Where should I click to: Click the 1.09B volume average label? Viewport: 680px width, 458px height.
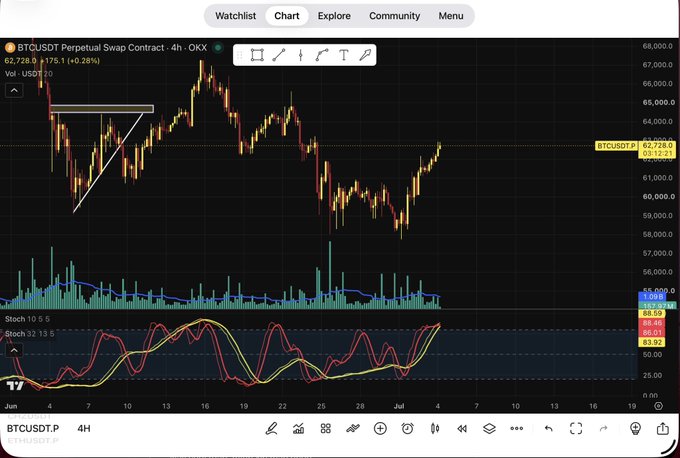click(x=653, y=297)
